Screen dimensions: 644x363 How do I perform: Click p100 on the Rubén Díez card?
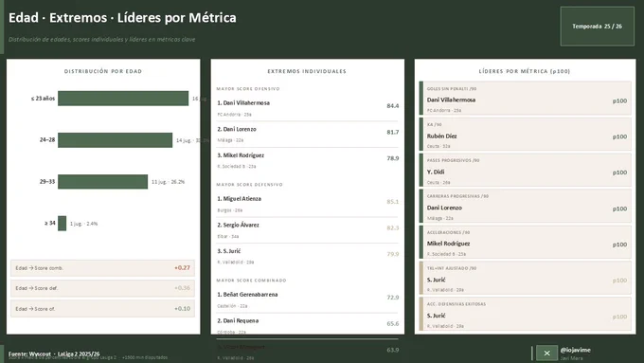[x=619, y=136]
